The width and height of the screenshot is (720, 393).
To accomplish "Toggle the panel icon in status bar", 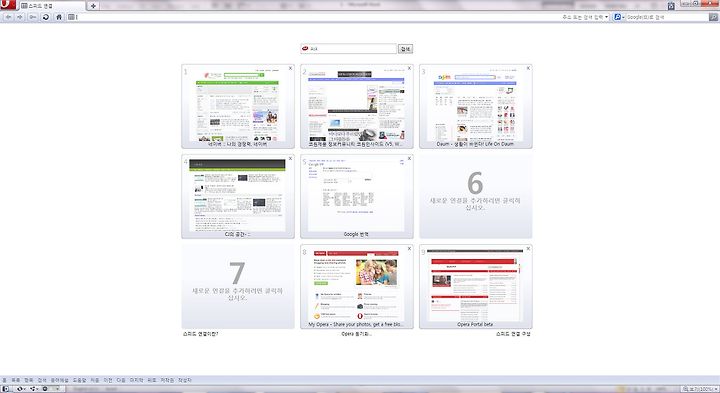I will [5, 389].
